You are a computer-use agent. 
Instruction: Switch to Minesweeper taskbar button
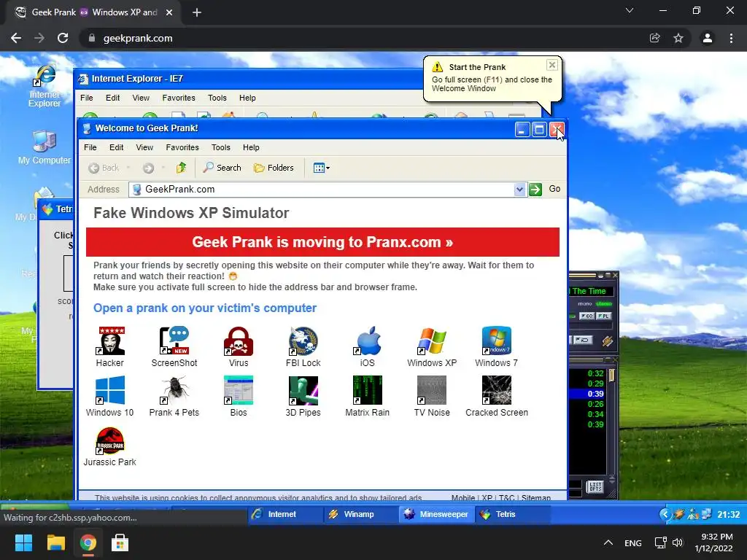click(x=436, y=514)
